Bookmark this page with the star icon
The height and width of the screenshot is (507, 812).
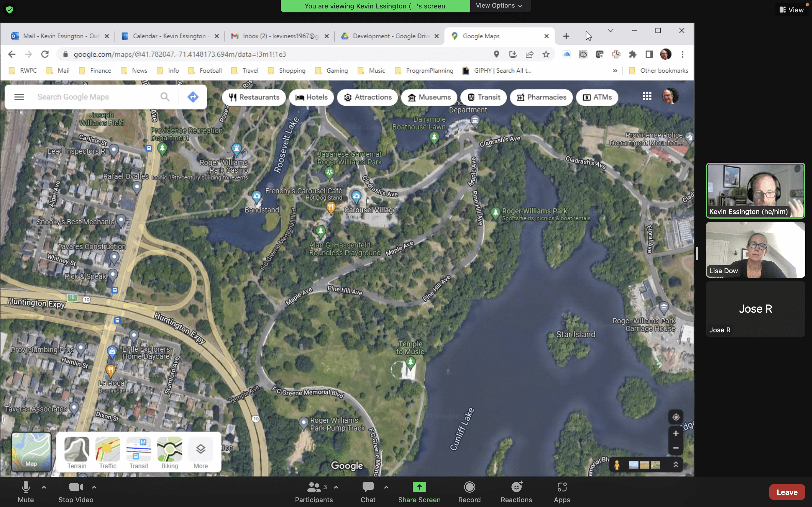(x=546, y=54)
